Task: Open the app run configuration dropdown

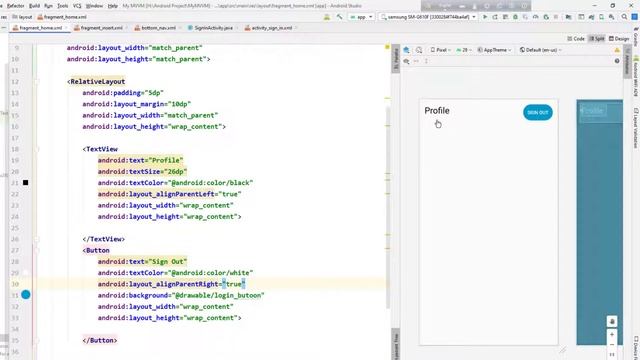Action: 361,17
